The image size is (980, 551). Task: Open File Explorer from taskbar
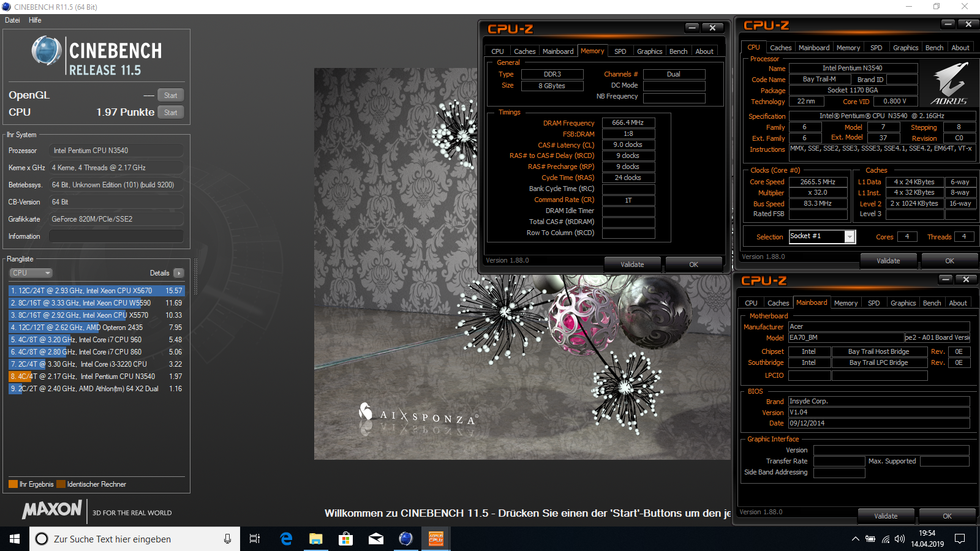tap(315, 539)
